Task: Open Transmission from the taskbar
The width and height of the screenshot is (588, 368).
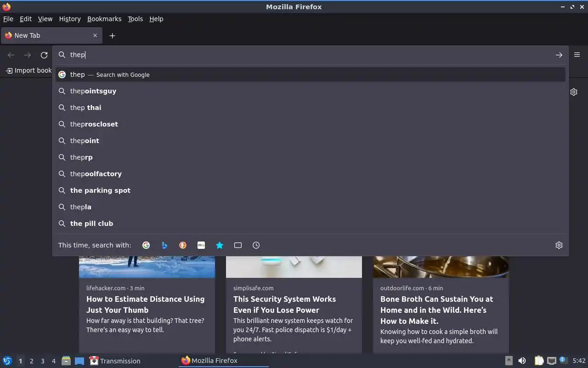Action: coord(115,361)
